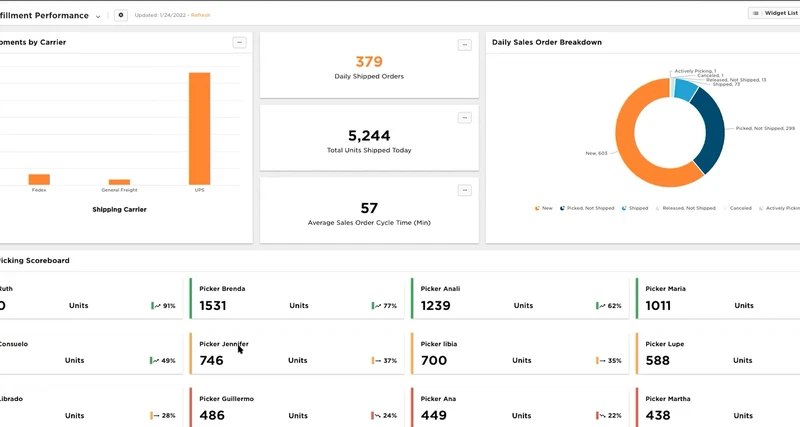Toggle Picked, Not Shipped legend entry
Screen dimensions: 800x427
pyautogui.click(x=587, y=208)
